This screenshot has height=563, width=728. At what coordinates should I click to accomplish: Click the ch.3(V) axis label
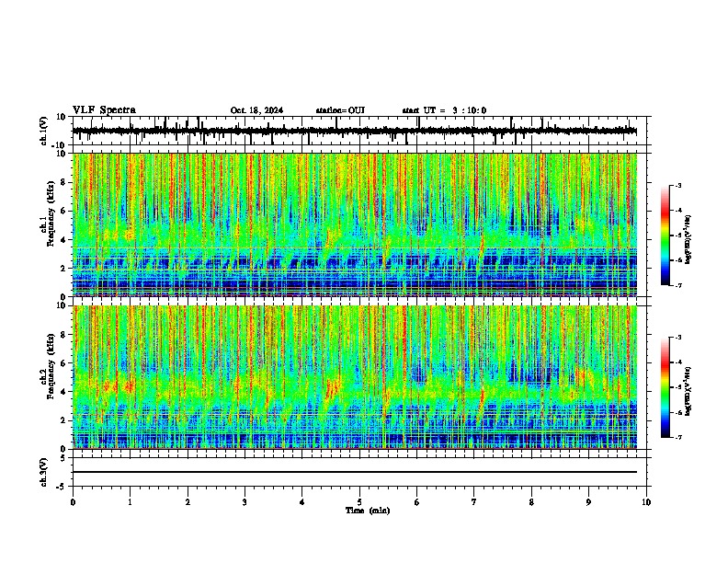tap(44, 472)
